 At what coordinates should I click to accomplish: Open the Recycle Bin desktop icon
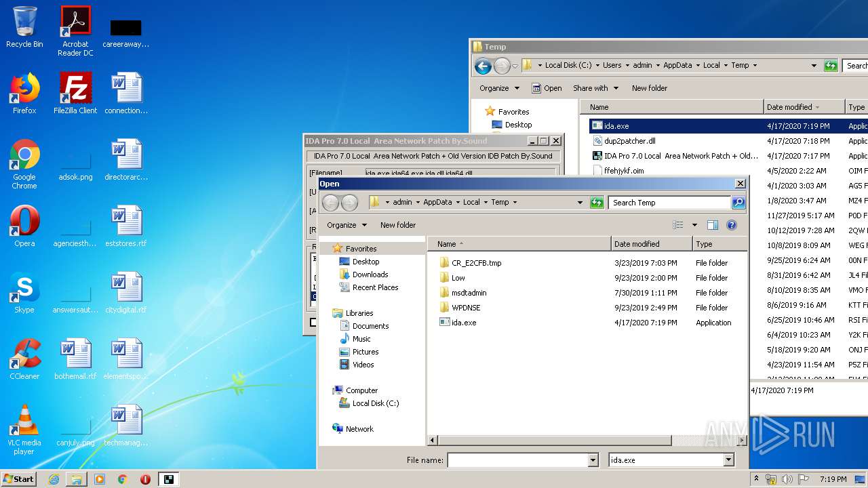(24, 27)
